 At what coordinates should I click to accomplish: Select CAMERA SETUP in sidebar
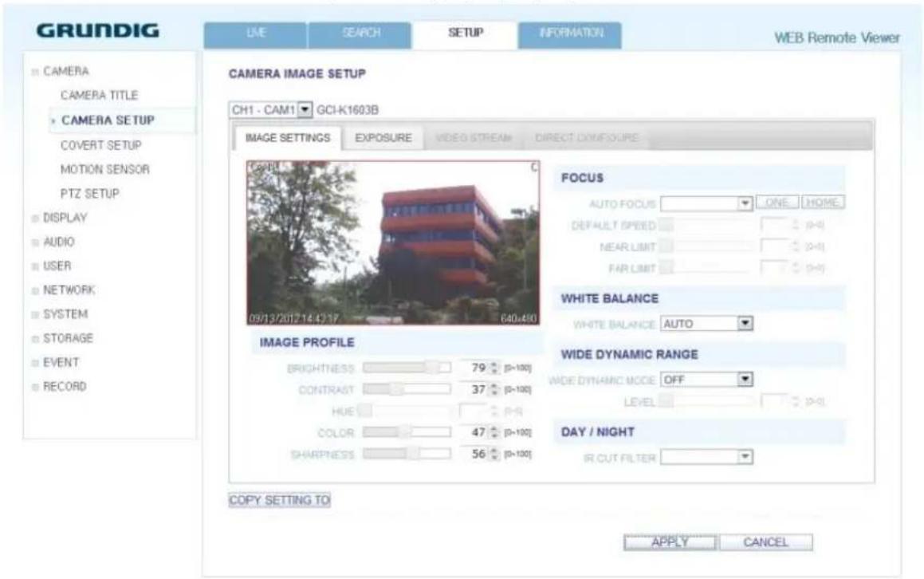click(x=108, y=120)
